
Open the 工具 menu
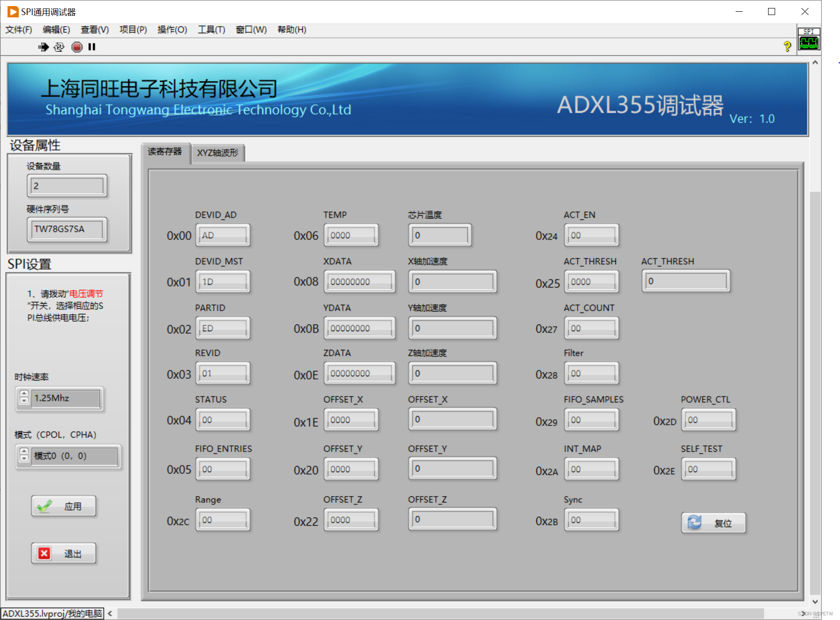pos(211,30)
